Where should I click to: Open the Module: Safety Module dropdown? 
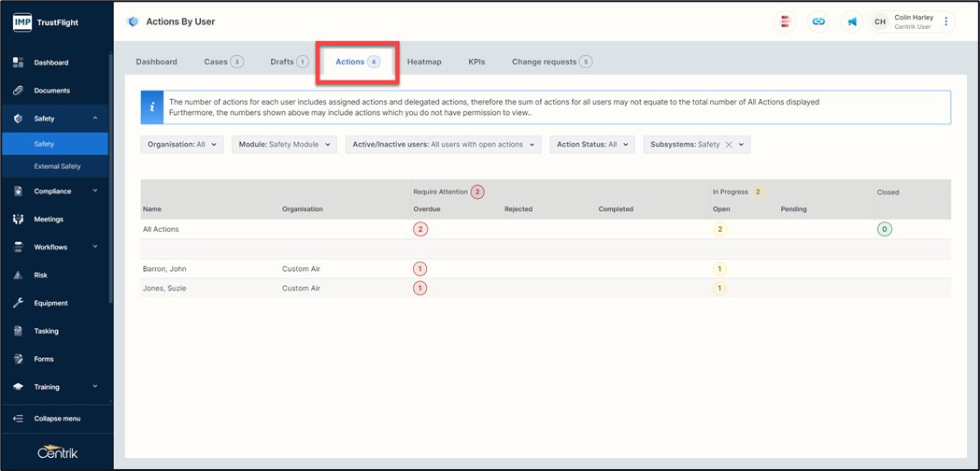pyautogui.click(x=284, y=145)
